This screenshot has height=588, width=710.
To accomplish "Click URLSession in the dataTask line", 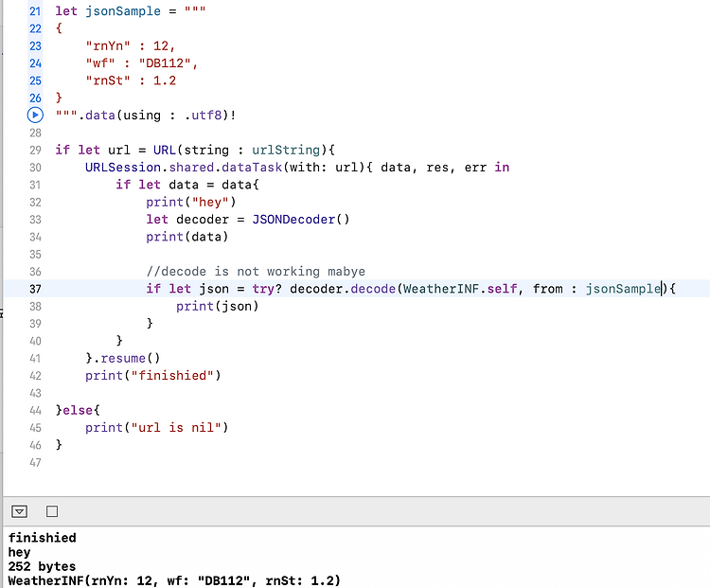I will point(123,168).
